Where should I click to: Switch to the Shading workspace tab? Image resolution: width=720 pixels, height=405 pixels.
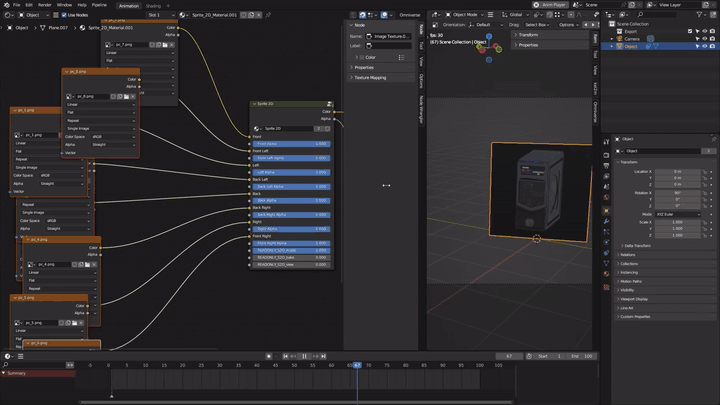pyautogui.click(x=153, y=5)
